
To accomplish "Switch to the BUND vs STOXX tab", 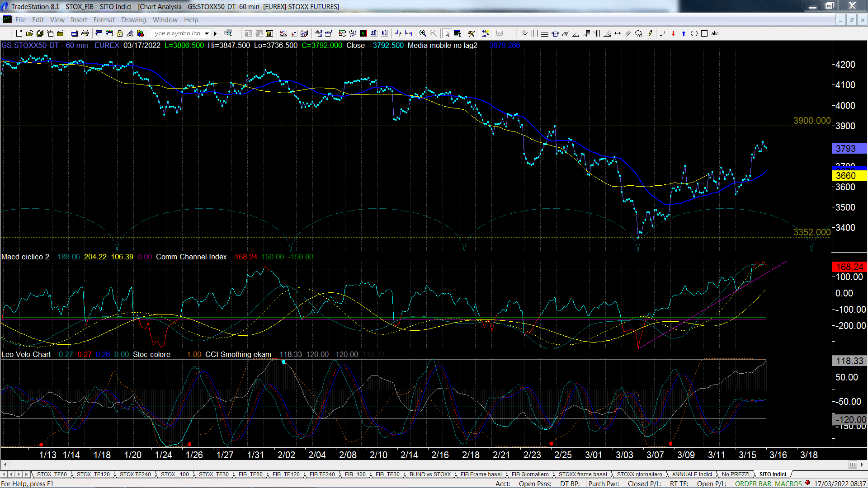I will click(430, 474).
